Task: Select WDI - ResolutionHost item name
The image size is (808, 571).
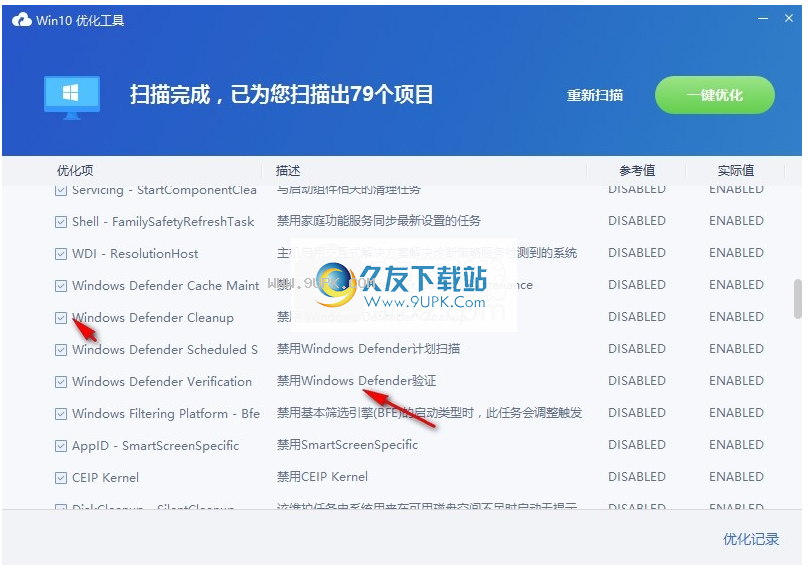Action: pyautogui.click(x=135, y=254)
